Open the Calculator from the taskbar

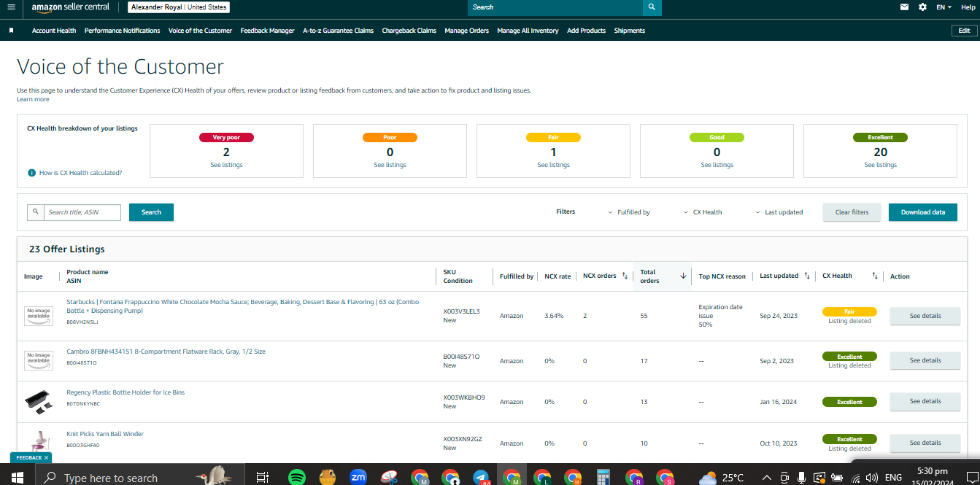tap(603, 478)
